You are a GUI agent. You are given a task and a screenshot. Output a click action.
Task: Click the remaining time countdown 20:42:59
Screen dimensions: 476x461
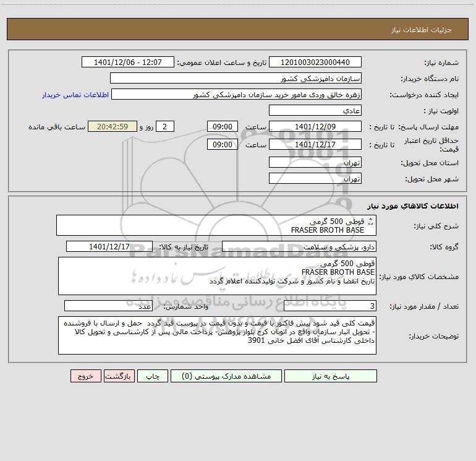click(113, 126)
